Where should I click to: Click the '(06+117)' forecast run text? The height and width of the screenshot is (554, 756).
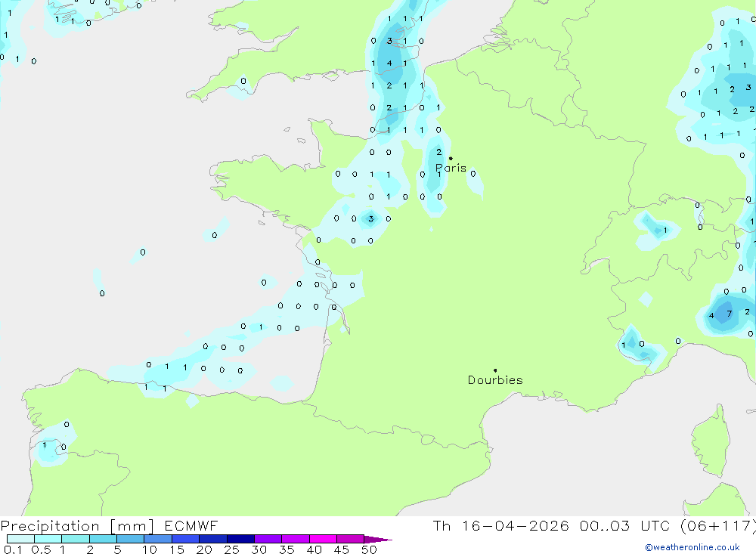[718, 525]
